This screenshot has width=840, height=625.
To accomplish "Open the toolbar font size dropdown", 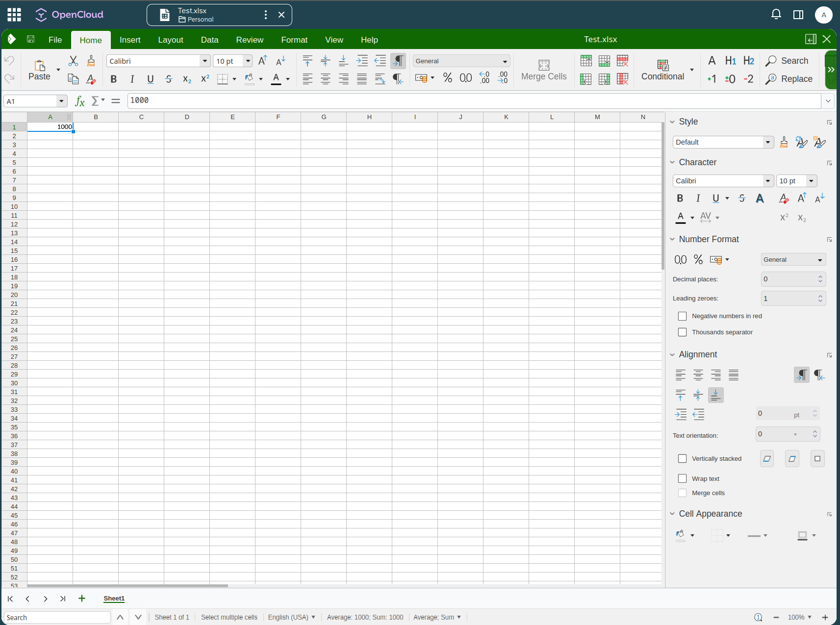I will pyautogui.click(x=248, y=61).
